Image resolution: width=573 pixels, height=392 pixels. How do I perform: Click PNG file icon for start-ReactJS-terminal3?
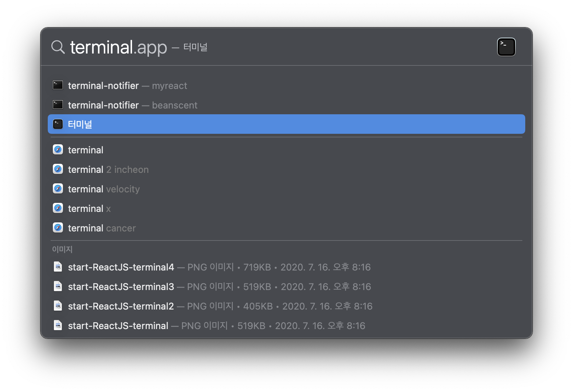coord(58,286)
